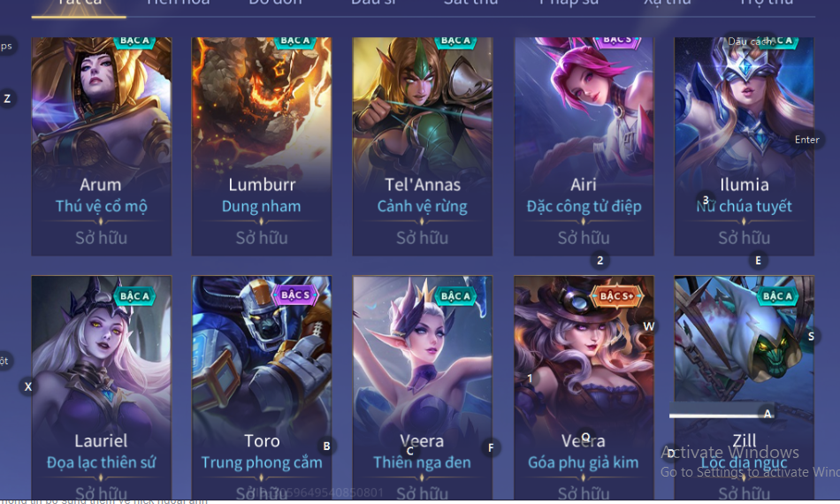Click the E key overlay under Ilumia
The width and height of the screenshot is (840, 504).
(x=758, y=260)
